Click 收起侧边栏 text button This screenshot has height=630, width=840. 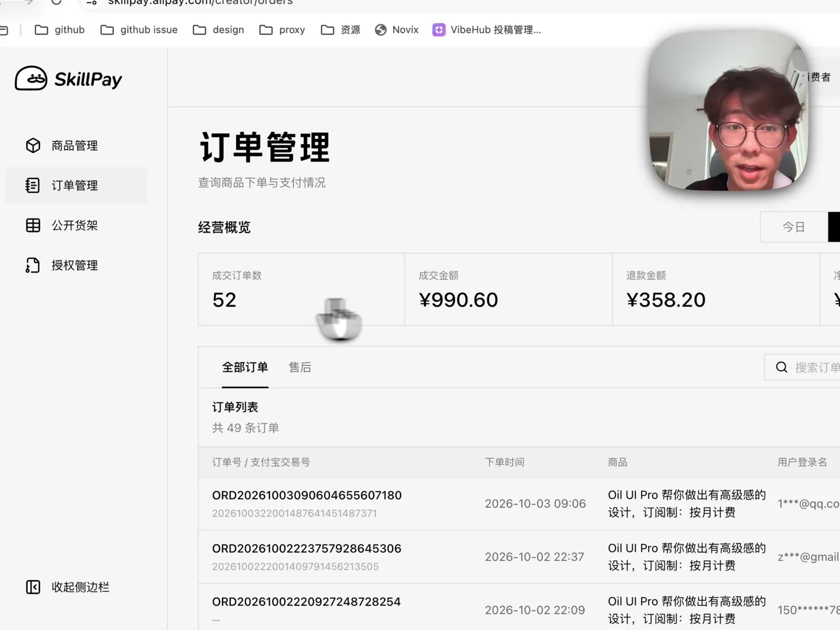[80, 587]
